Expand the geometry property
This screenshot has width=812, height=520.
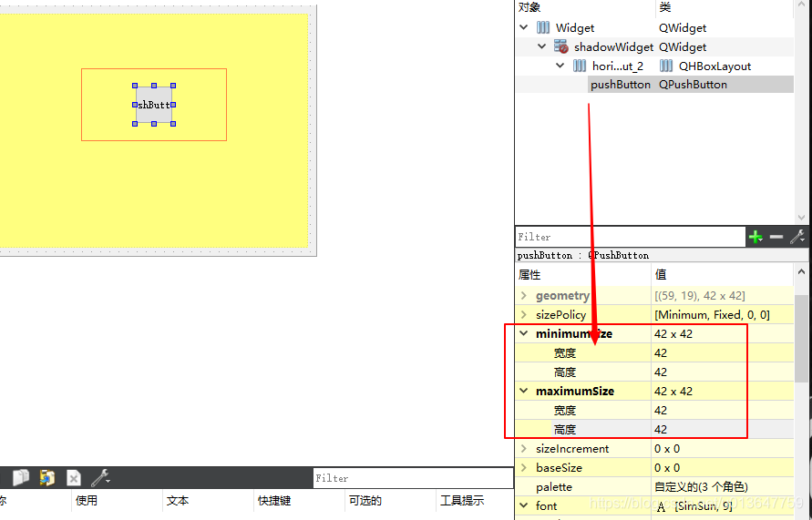(523, 295)
